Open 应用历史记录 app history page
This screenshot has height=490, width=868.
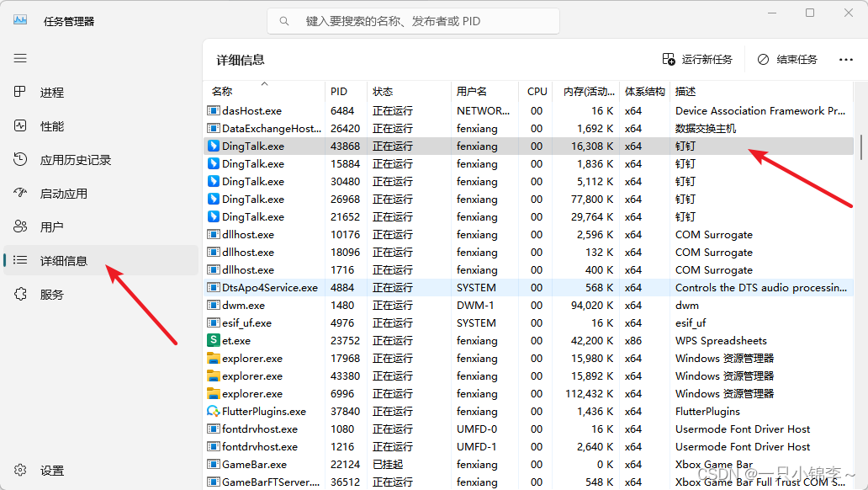tap(101, 160)
